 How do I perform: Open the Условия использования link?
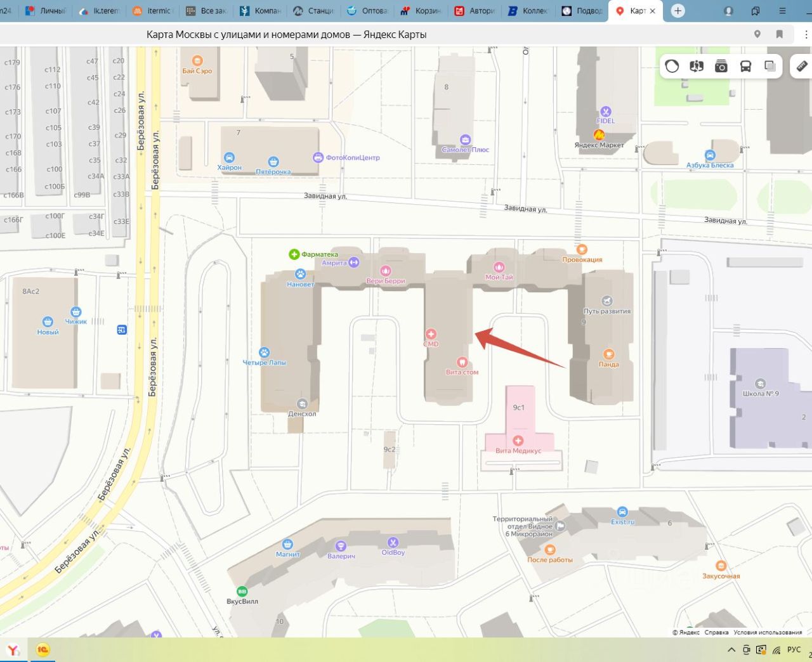768,632
